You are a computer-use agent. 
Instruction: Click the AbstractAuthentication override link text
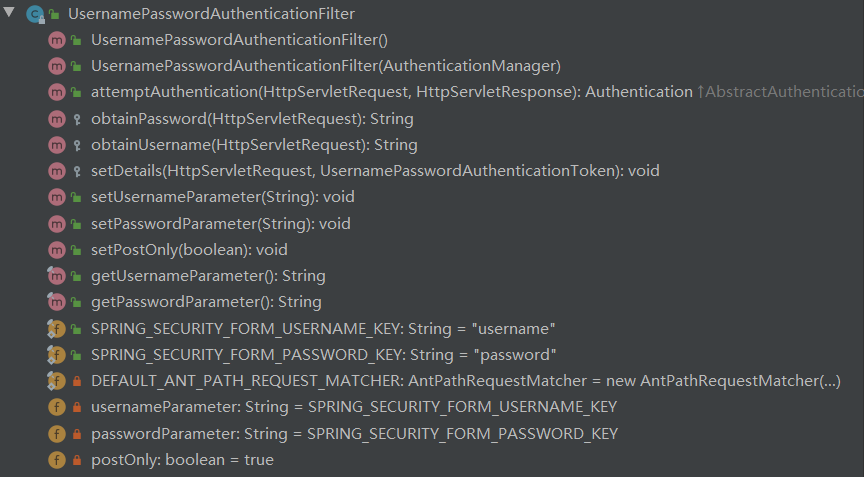click(x=780, y=92)
